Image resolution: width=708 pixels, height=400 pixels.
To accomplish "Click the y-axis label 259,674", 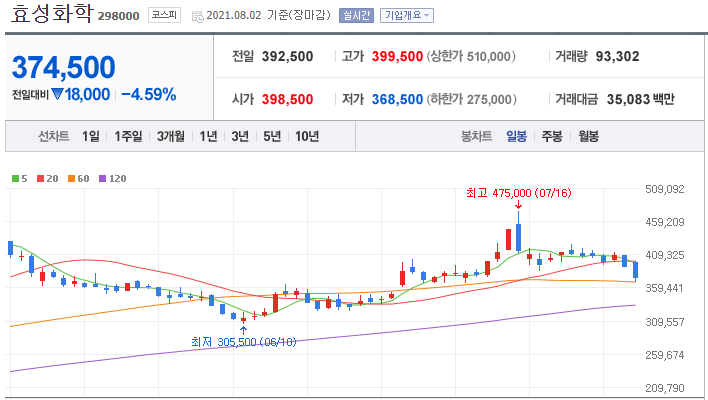I will coord(665,355).
